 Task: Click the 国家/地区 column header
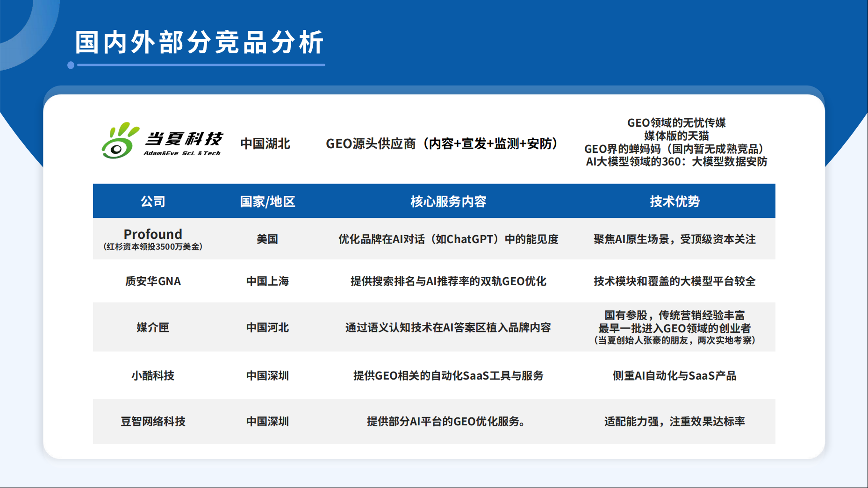(x=267, y=201)
